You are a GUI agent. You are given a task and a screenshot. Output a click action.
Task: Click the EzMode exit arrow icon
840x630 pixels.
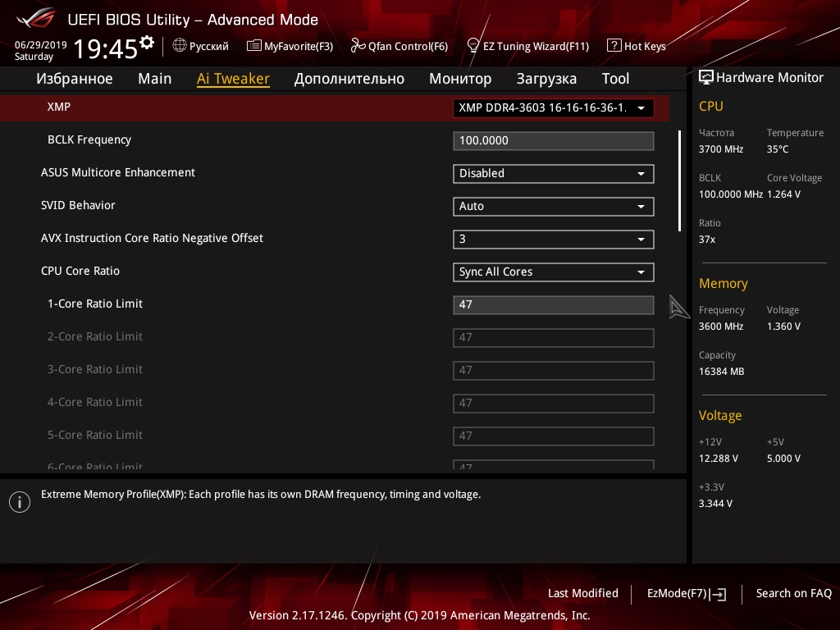718,594
